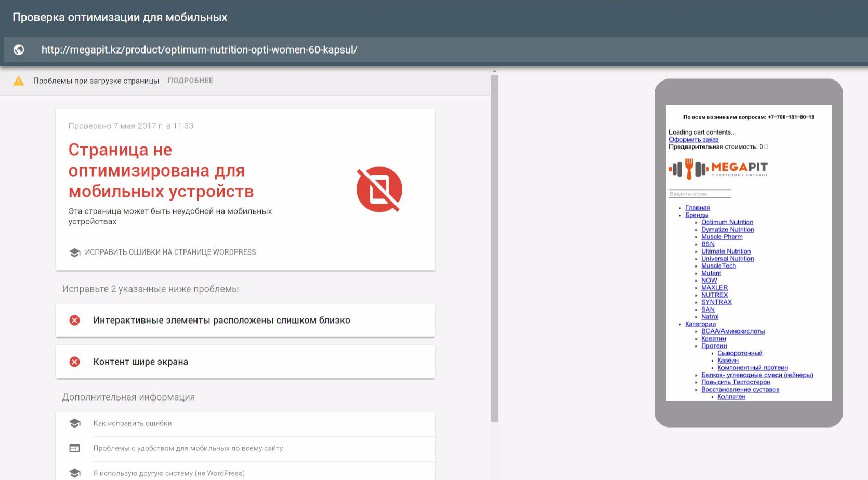The image size is (868, 480).
Task: Click 'Optimum Nutrition' link in the phone preview
Action: [x=727, y=222]
